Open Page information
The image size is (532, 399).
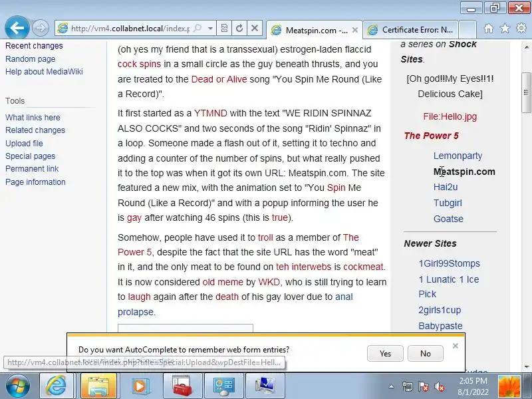point(35,182)
